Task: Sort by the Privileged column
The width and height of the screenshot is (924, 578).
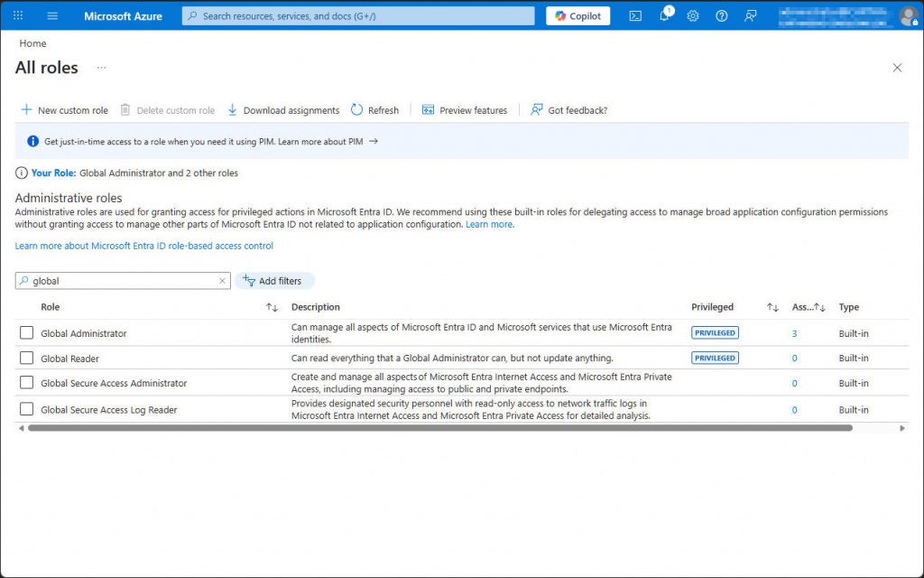Action: 772,307
